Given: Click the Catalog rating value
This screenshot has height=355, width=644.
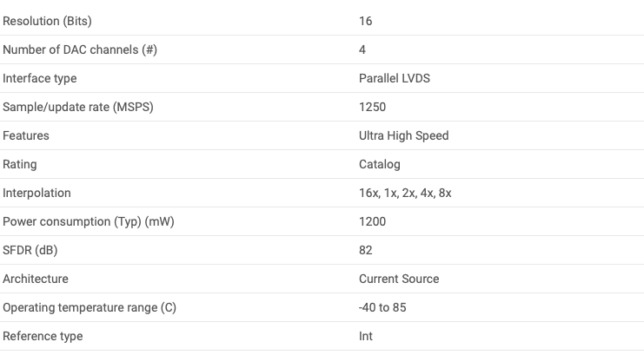Looking at the screenshot, I should (x=380, y=165).
